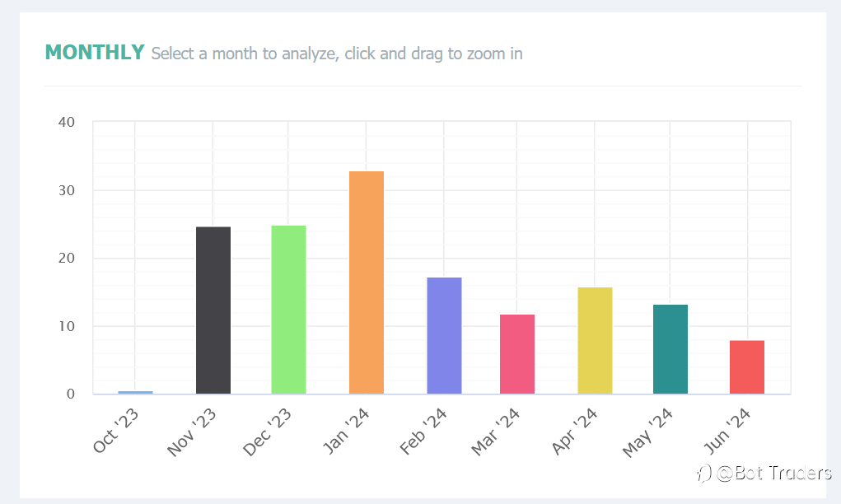Viewport: 841px width, 504px height.
Task: Select the pink Mar '24 bar
Action: pyautogui.click(x=517, y=354)
